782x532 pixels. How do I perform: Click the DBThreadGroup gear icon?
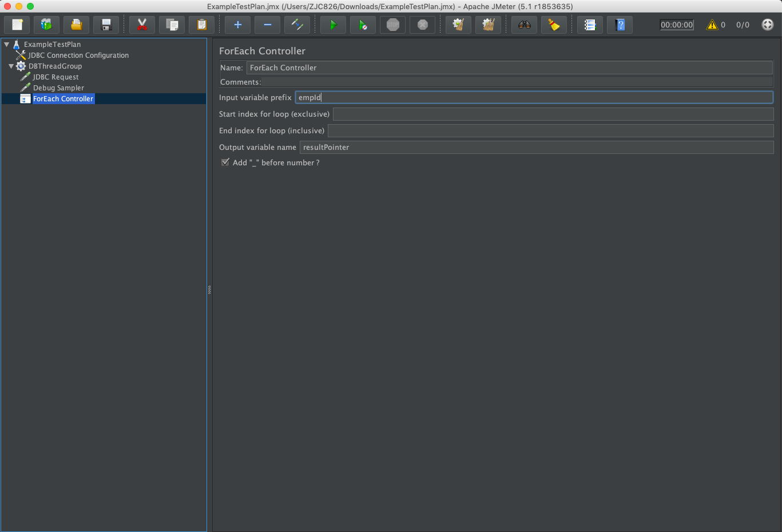[21, 66]
